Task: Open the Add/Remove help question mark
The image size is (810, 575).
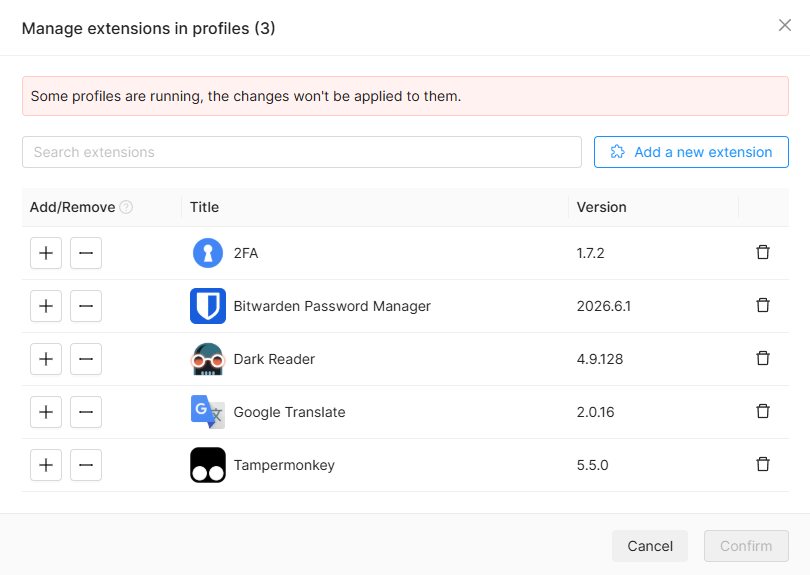Action: [126, 207]
